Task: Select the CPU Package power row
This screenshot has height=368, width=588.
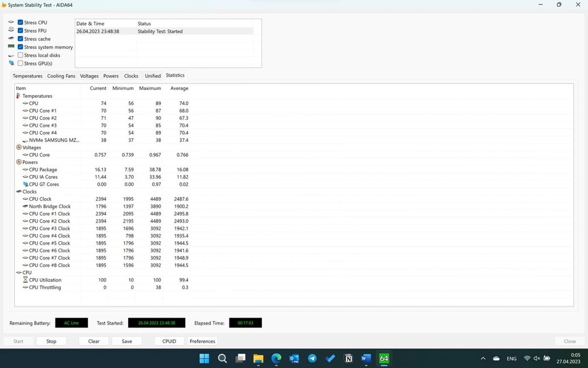Action: coord(103,170)
